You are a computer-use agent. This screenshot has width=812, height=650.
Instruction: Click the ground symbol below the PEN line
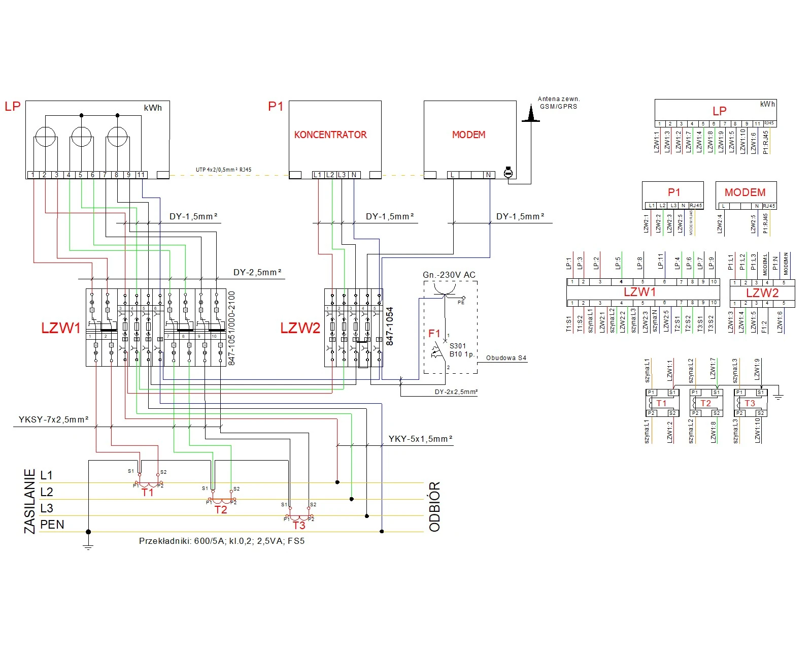88,546
